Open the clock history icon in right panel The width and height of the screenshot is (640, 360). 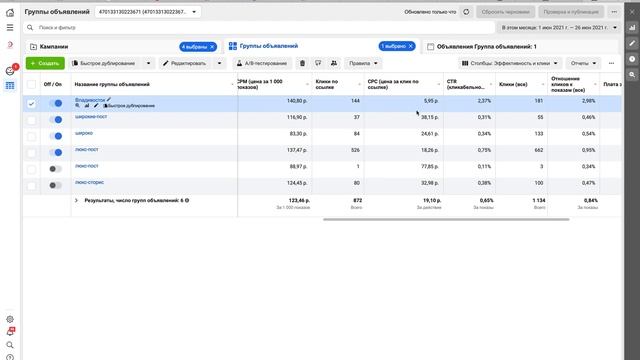(632, 59)
